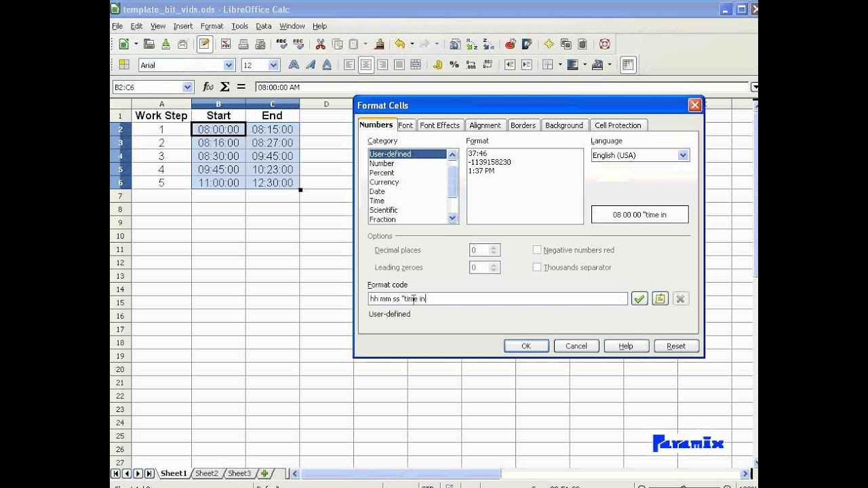The width and height of the screenshot is (868, 488).
Task: Click the New spreadsheet icon
Action: pos(124,44)
